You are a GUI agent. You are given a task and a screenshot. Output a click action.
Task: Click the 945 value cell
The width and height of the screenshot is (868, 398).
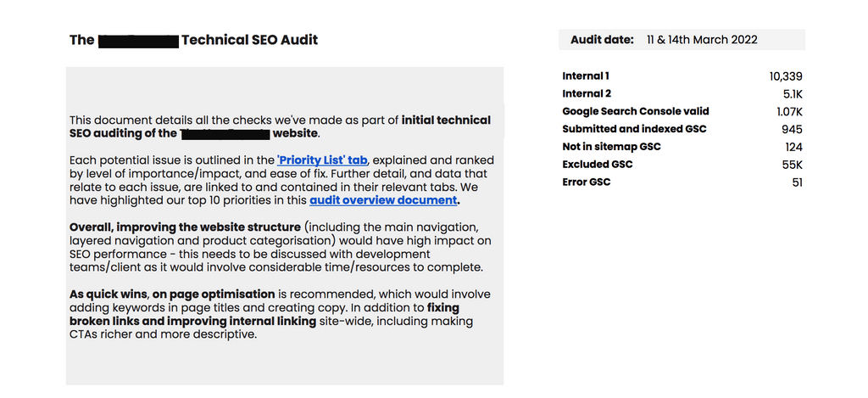pyautogui.click(x=792, y=129)
